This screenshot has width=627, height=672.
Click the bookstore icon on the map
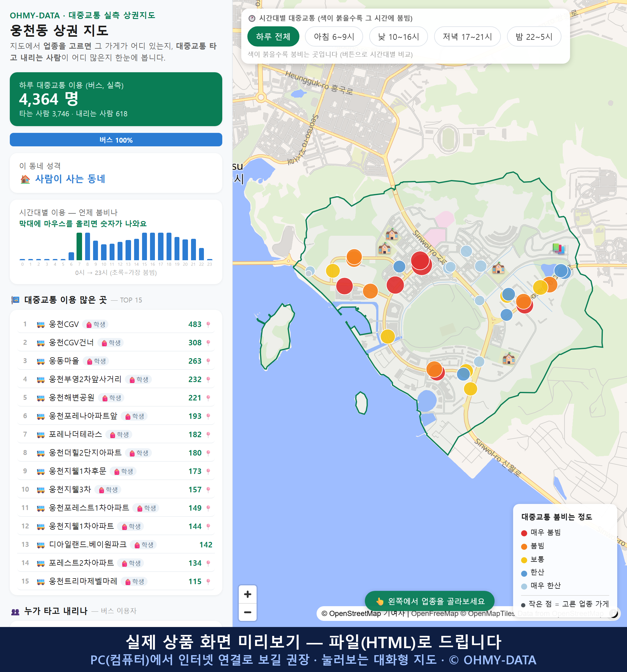[x=558, y=249]
